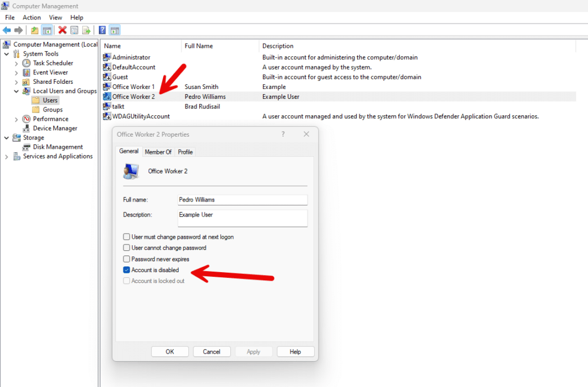This screenshot has height=387, width=588.
Task: Expand the Shared Folders node
Action: tap(16, 82)
